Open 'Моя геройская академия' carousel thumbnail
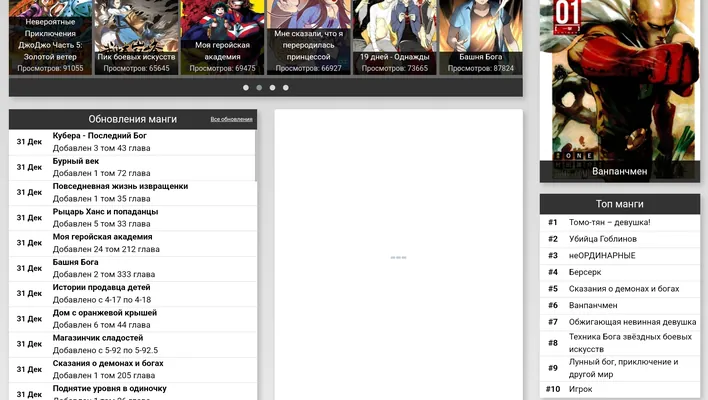This screenshot has height=400, width=708. (222, 37)
